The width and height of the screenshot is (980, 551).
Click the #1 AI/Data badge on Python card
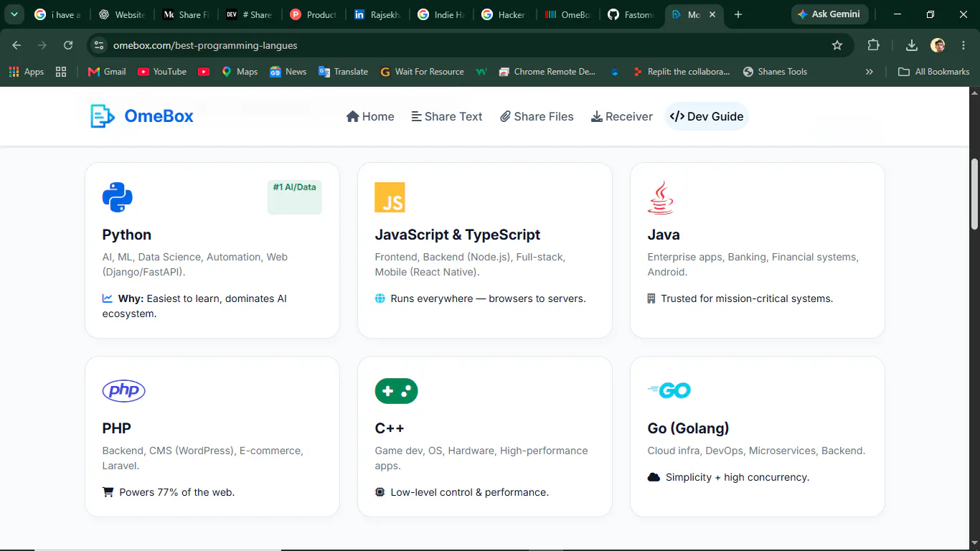(295, 197)
